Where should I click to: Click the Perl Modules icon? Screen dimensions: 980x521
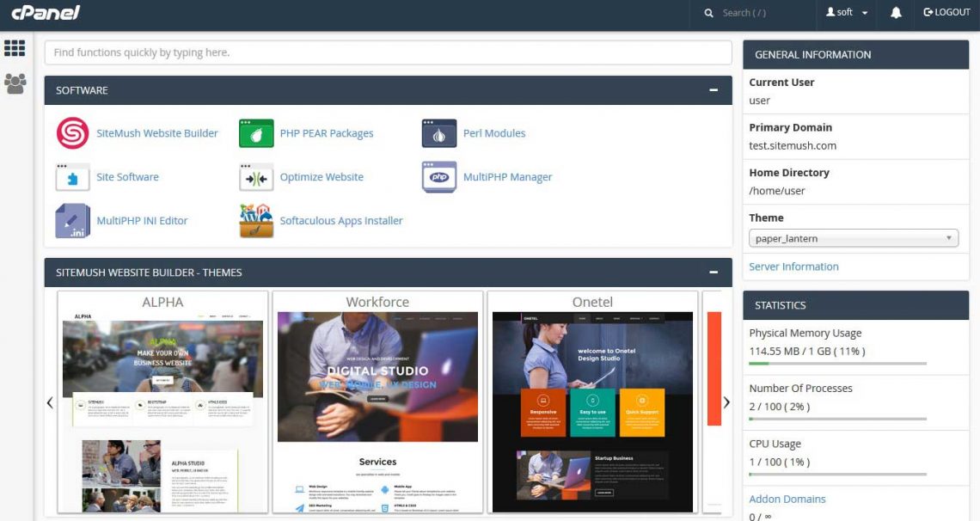coord(439,133)
